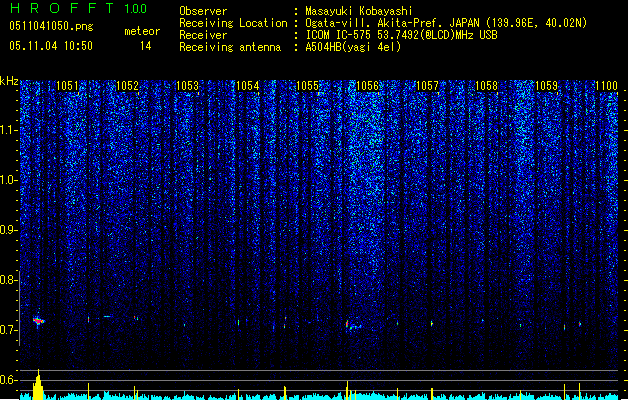The width and height of the screenshot is (629, 400).
Task: Select the meteor count value 14
Action: 146,46
